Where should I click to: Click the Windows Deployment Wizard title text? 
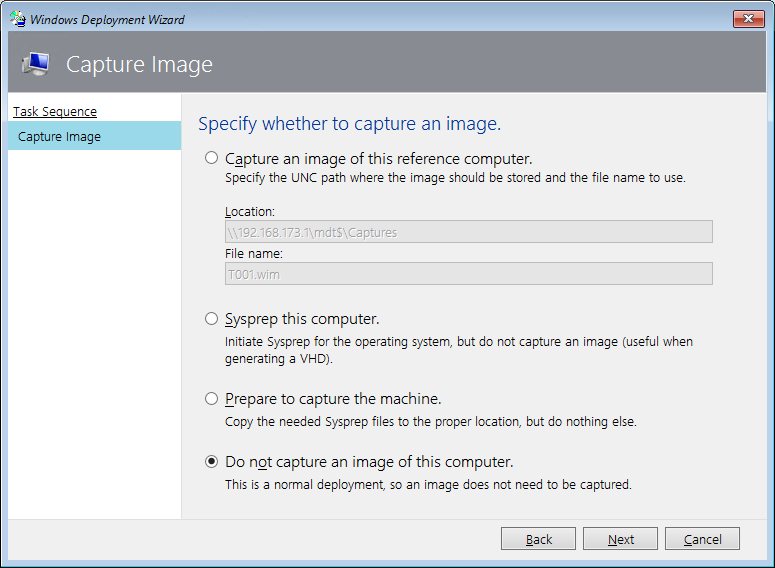tap(107, 20)
